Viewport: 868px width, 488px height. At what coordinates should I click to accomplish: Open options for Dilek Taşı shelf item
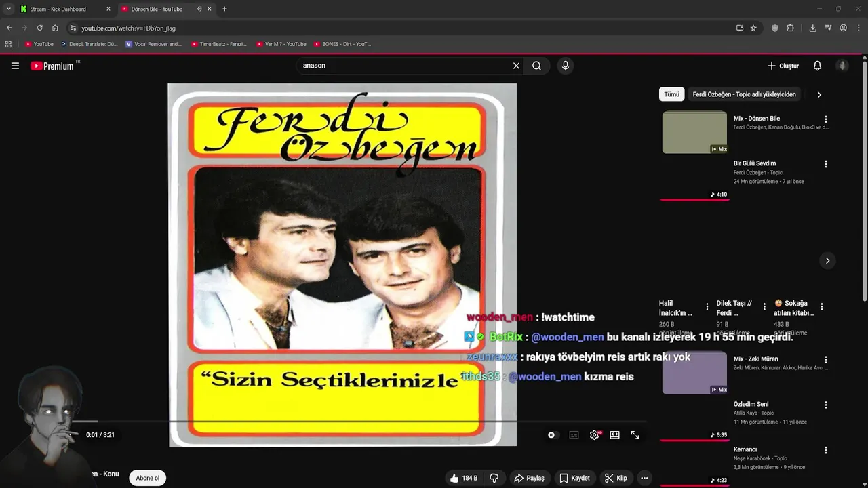[764, 306]
